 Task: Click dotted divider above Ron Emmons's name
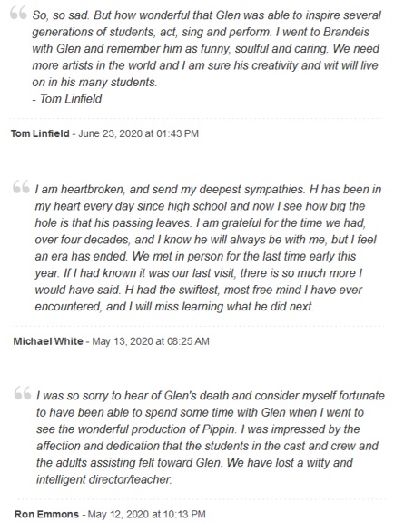[x=200, y=499]
